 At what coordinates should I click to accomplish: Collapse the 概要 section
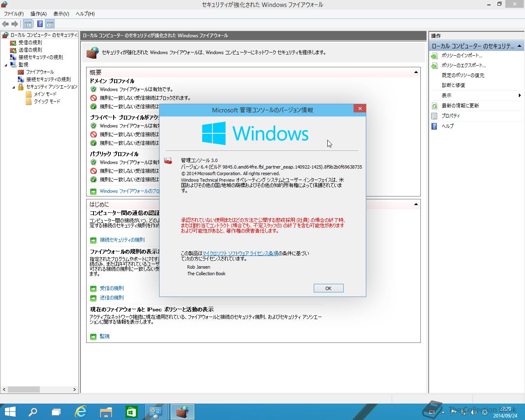pos(416,72)
